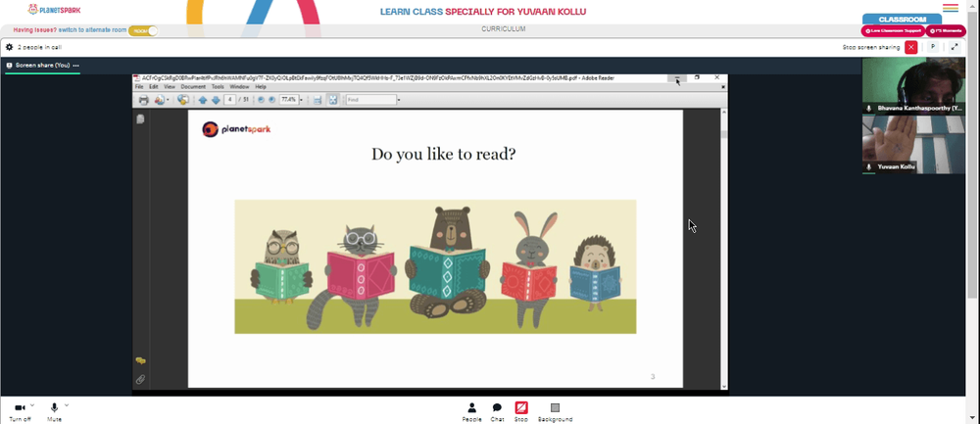This screenshot has height=424, width=980.
Task: Click the Find search field
Action: coord(371,100)
